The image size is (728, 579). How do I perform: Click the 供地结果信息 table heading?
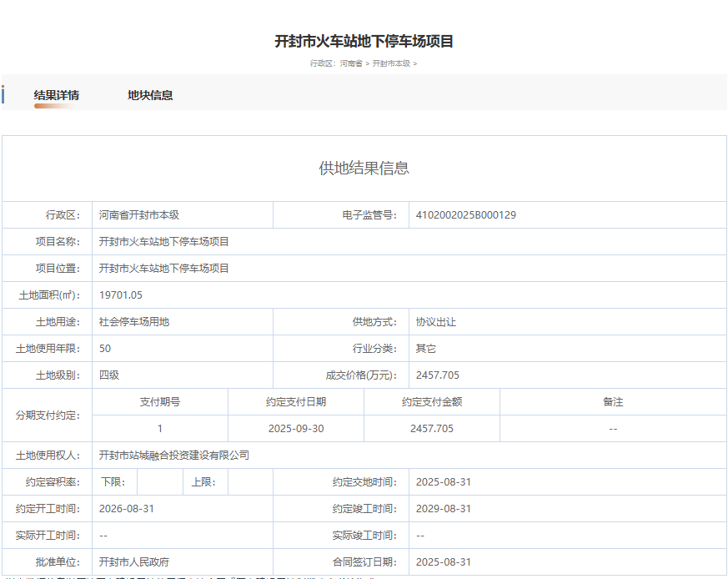(x=364, y=168)
